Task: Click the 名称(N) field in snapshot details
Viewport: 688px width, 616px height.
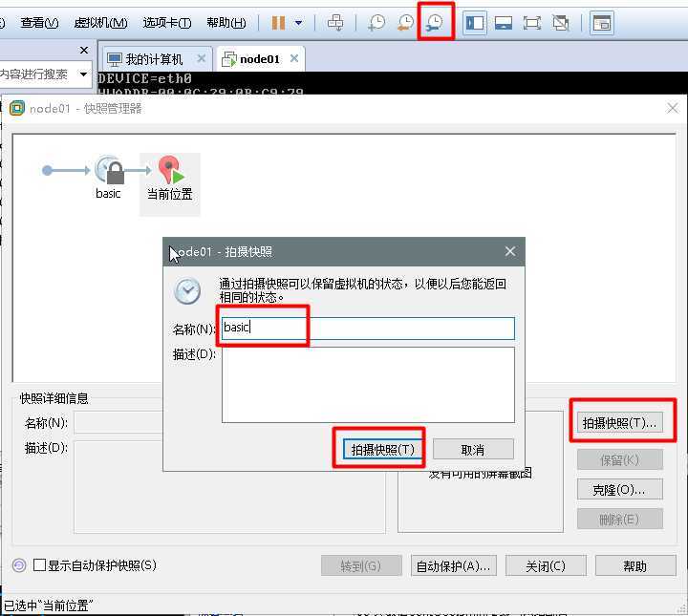Action: click(x=118, y=423)
